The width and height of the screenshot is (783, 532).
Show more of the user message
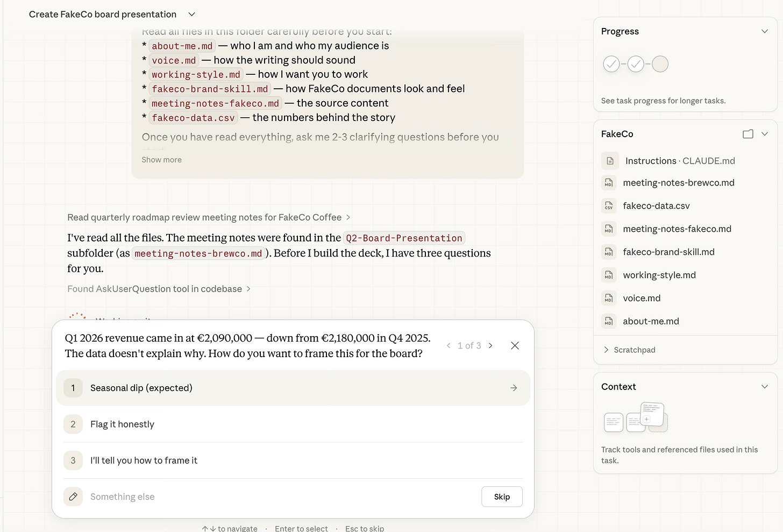[161, 160]
